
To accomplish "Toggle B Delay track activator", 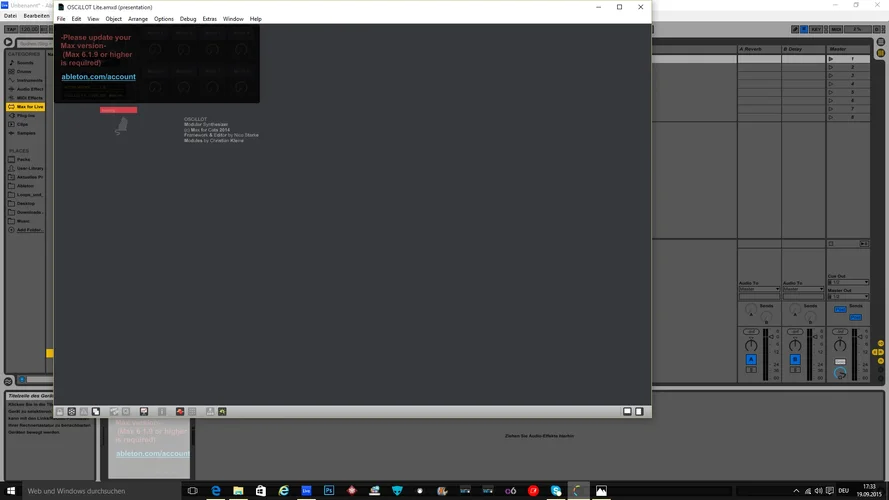I will tap(795, 360).
